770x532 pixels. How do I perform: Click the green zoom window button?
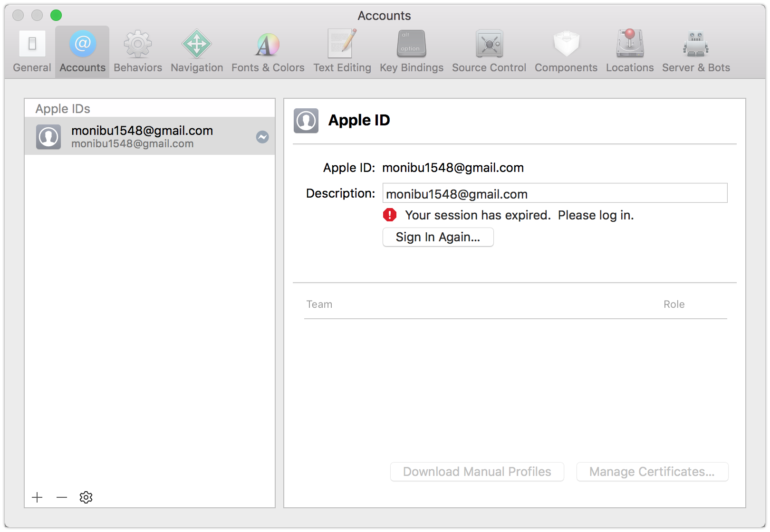pyautogui.click(x=56, y=15)
